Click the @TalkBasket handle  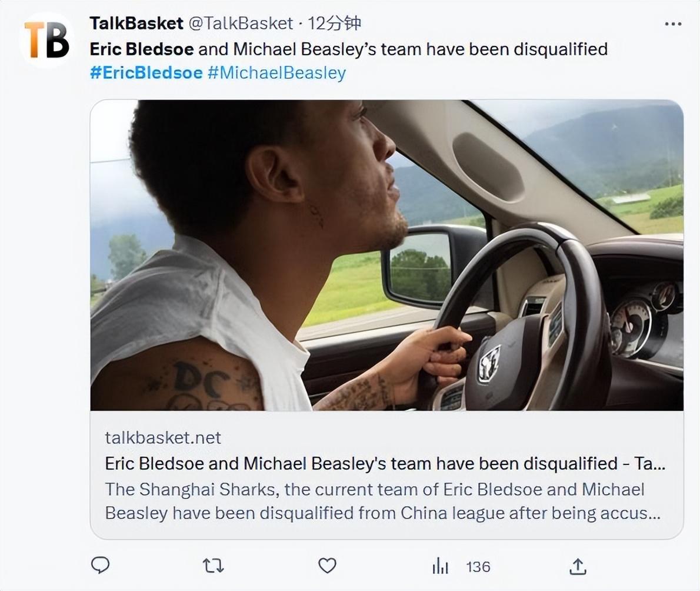pos(240,23)
